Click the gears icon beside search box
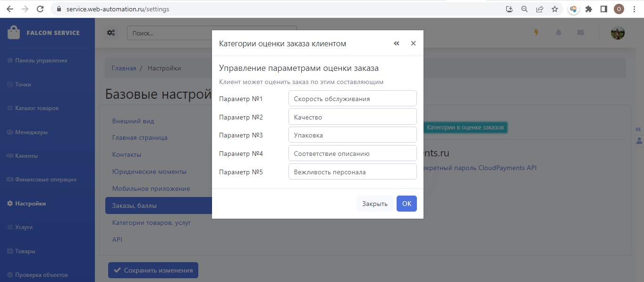The width and height of the screenshot is (644, 282). [111, 33]
